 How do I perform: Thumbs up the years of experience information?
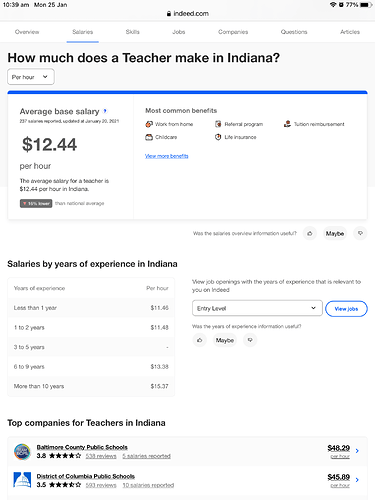pyautogui.click(x=200, y=340)
